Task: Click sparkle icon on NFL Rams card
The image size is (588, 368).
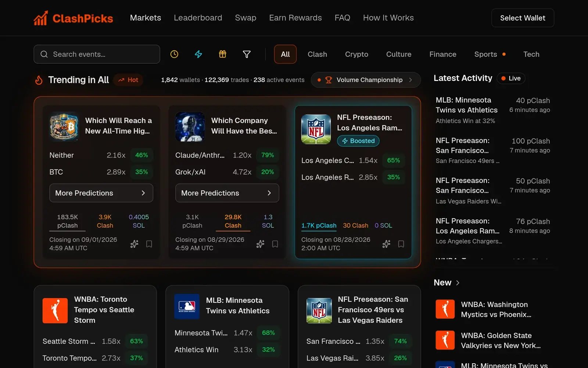Action: [x=386, y=244]
